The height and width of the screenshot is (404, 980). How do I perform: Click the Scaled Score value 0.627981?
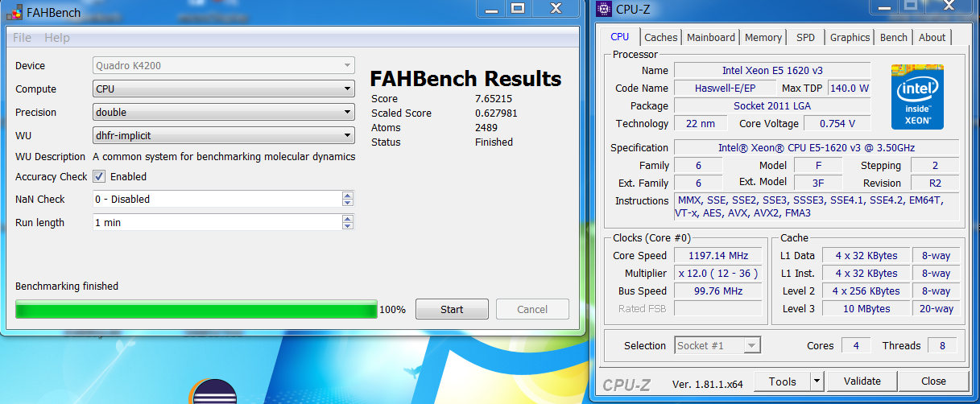[x=496, y=113]
